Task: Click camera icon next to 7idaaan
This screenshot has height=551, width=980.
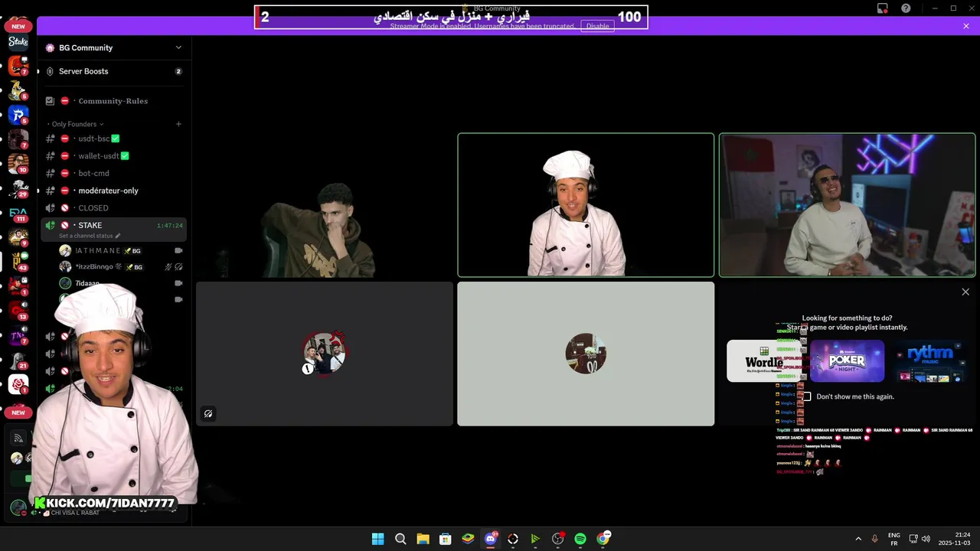Action: (x=178, y=283)
